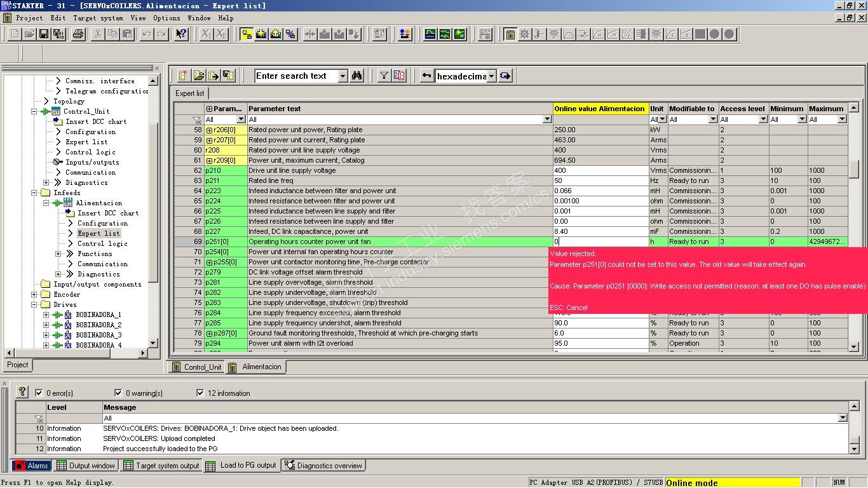
Task: Click the parameter list vertical scrollbar down arrow
Action: point(854,347)
